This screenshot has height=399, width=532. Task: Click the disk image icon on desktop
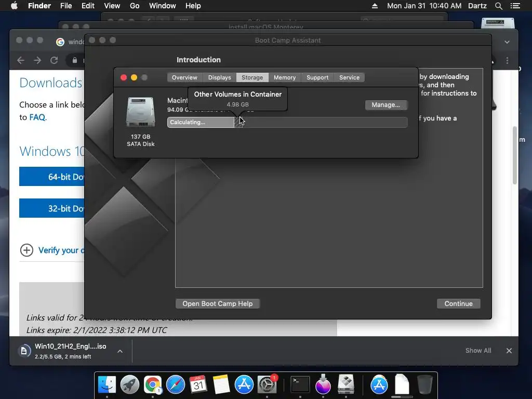[498, 22]
